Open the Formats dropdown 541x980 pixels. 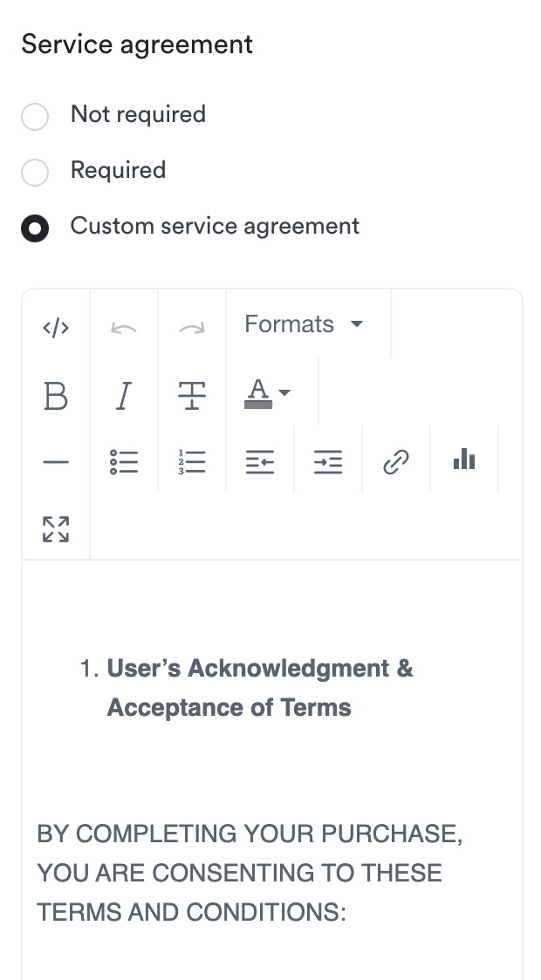click(x=304, y=325)
